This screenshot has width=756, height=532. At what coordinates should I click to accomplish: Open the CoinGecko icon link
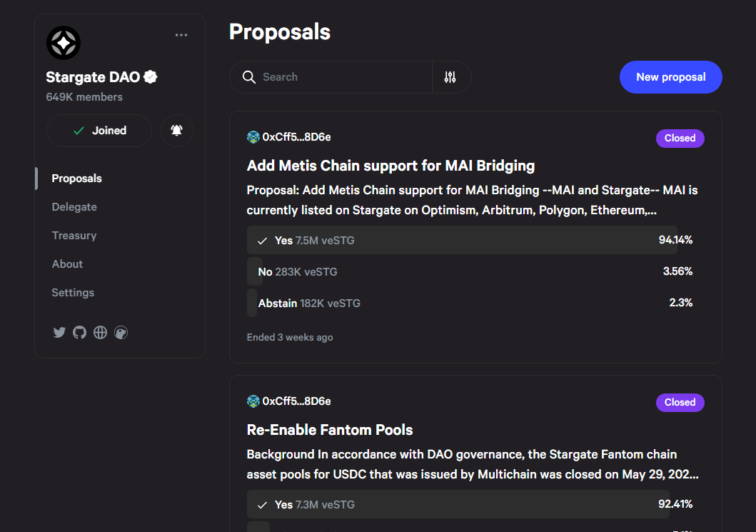tap(121, 332)
